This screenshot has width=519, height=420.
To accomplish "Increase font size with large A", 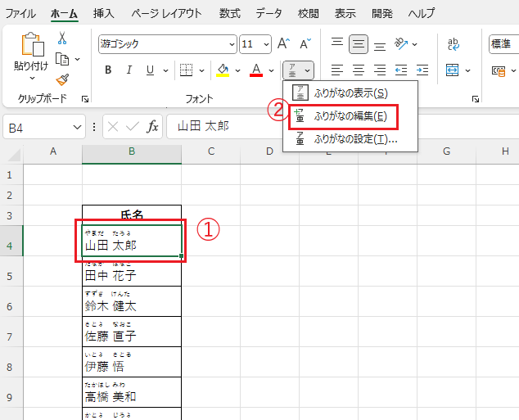I will click(x=284, y=43).
